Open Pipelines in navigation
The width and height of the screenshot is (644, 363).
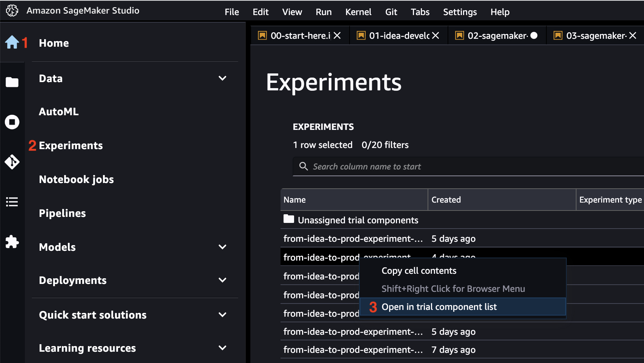[63, 213]
